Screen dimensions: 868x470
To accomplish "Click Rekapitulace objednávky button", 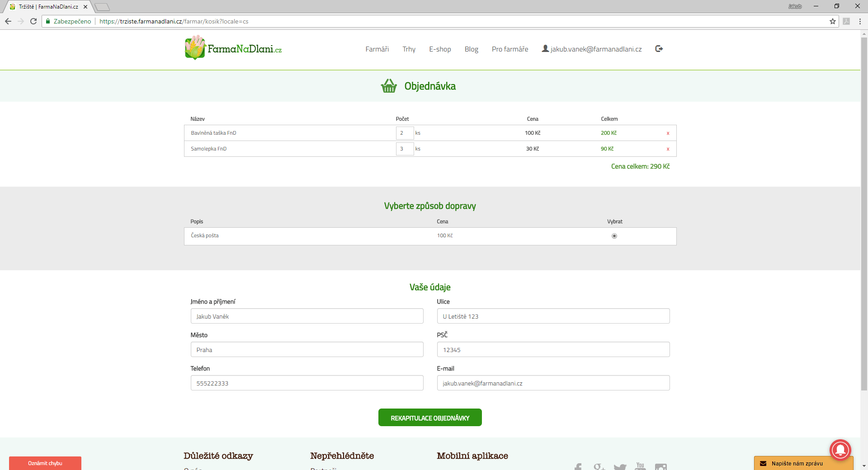I will [x=429, y=418].
